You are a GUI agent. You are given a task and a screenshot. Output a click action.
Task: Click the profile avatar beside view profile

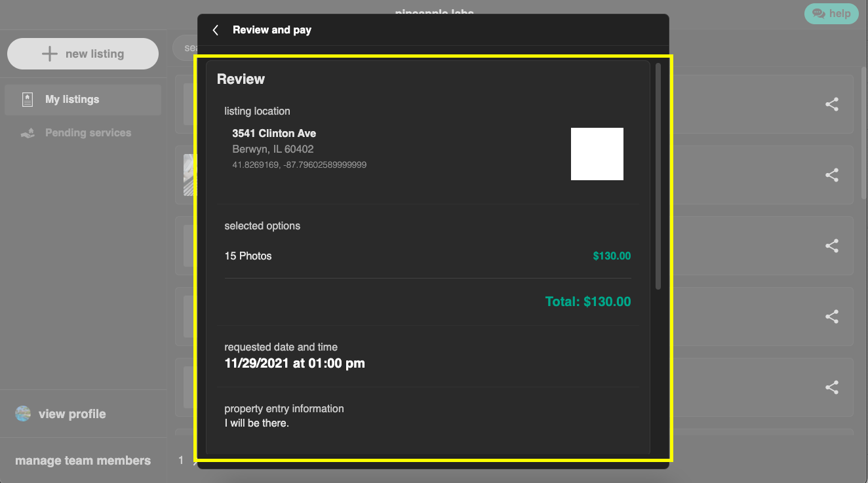coord(23,414)
